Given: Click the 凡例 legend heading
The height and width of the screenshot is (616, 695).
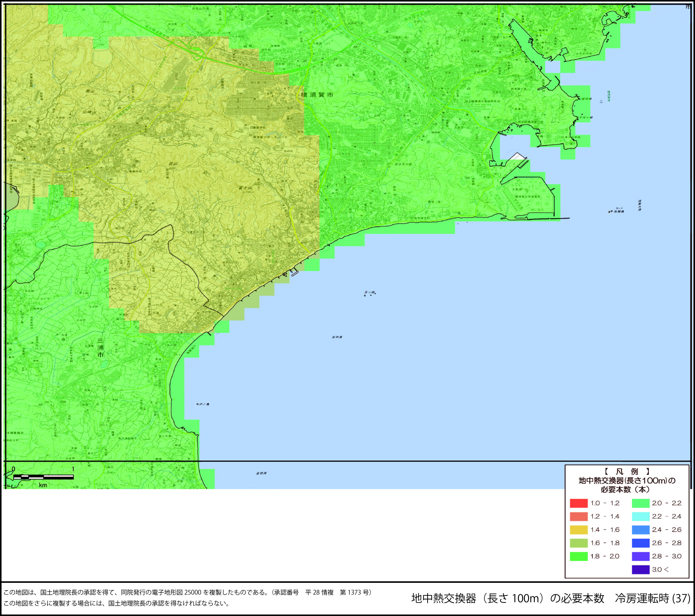Looking at the screenshot, I should click(x=627, y=471).
